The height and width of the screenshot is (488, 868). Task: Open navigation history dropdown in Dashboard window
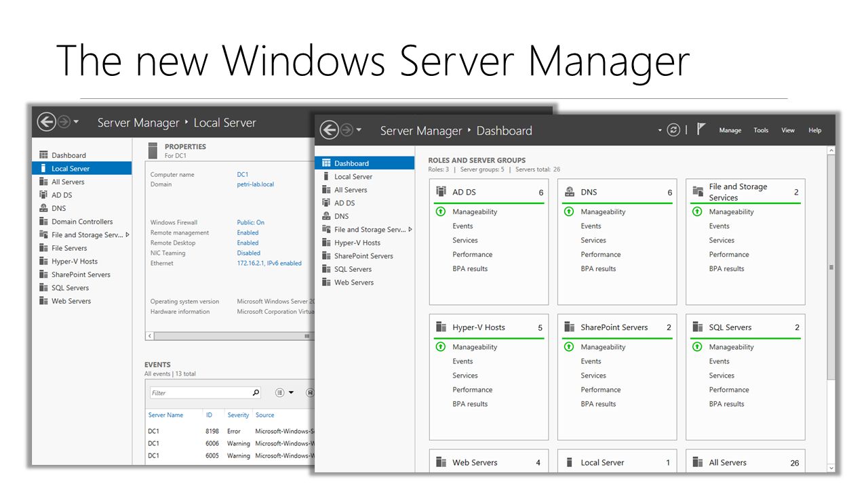[359, 130]
